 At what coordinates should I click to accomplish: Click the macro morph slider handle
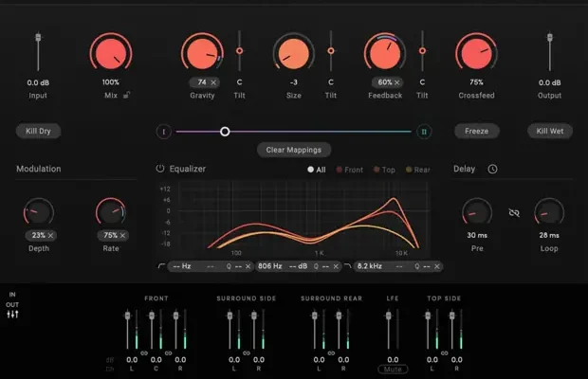(225, 132)
